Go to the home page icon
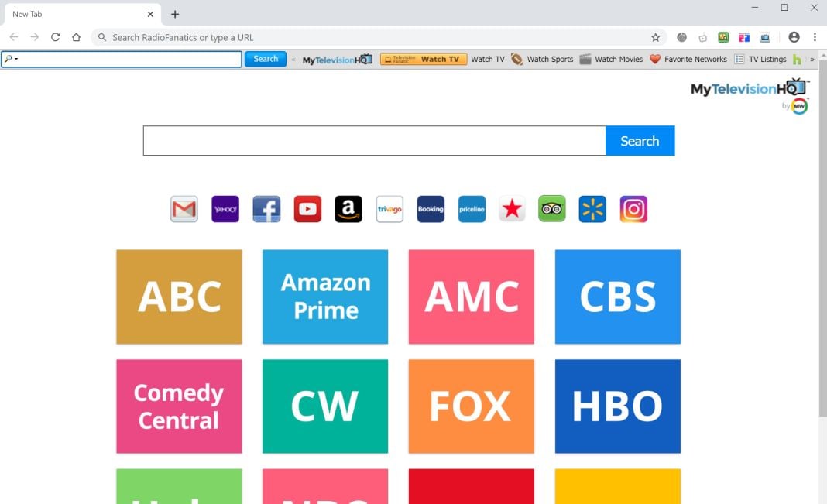Image resolution: width=827 pixels, height=504 pixels. point(77,37)
